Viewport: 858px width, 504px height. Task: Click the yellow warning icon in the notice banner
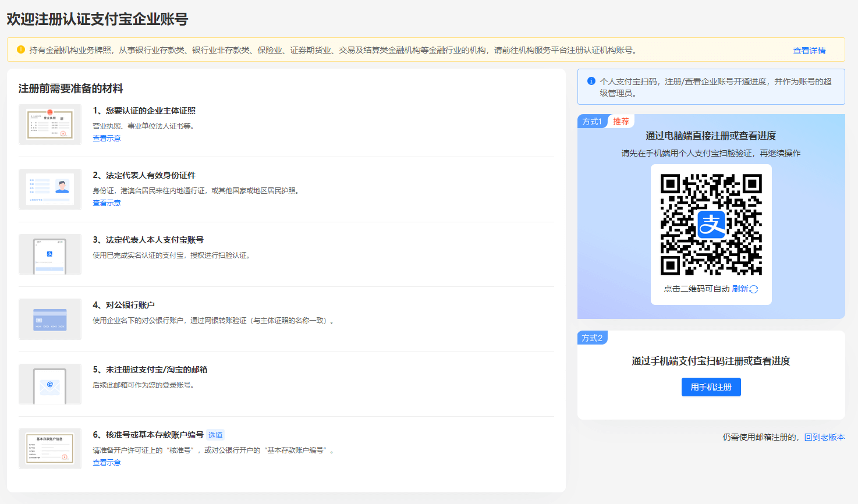(x=21, y=50)
